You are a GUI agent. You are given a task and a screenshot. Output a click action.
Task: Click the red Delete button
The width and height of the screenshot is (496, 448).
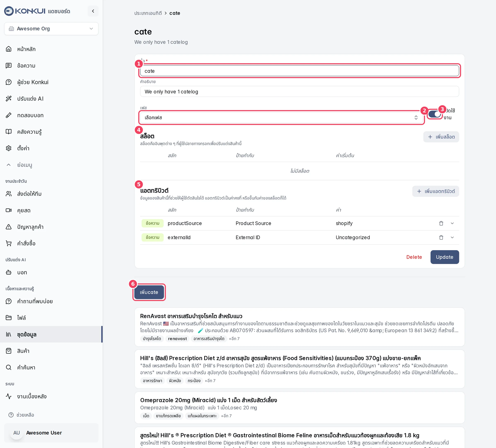coord(414,257)
